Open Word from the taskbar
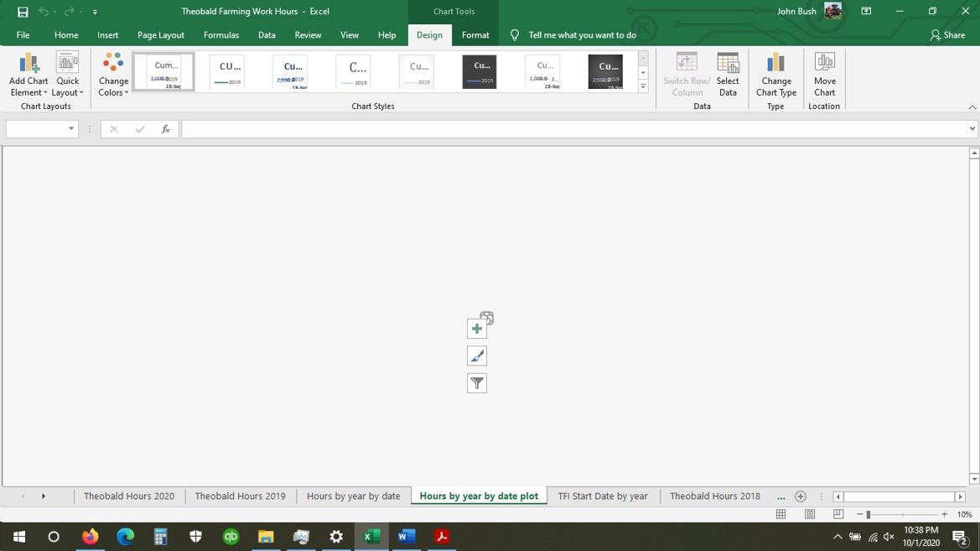This screenshot has height=551, width=980. (407, 537)
